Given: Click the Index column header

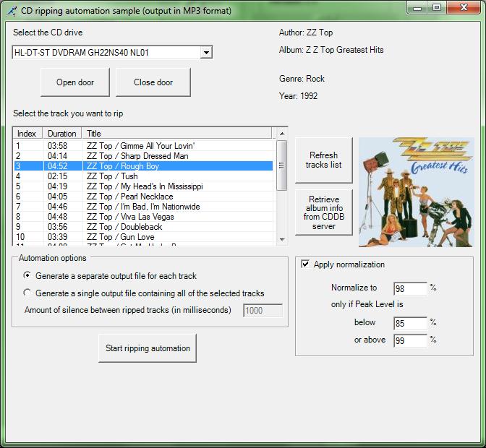Looking at the screenshot, I should [27, 134].
